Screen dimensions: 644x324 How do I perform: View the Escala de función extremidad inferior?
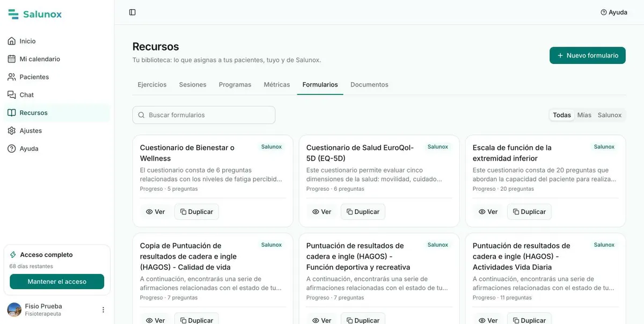(487, 212)
